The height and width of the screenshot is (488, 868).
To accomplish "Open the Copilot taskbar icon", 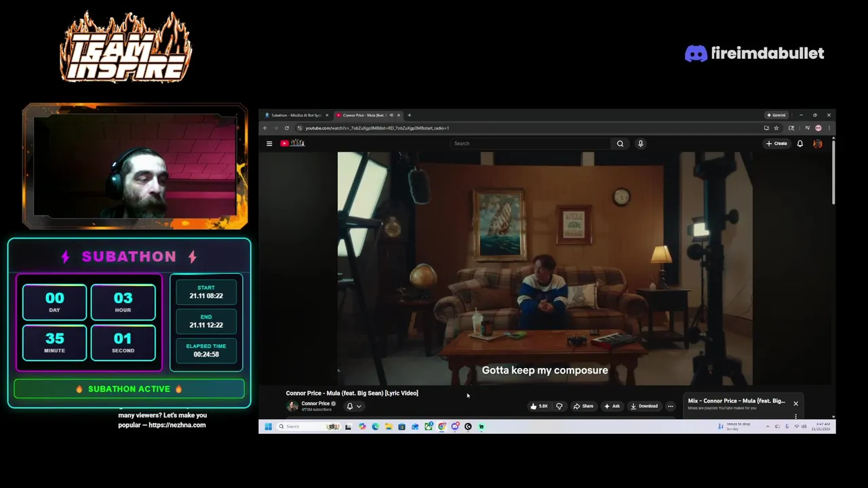I will tap(362, 426).
